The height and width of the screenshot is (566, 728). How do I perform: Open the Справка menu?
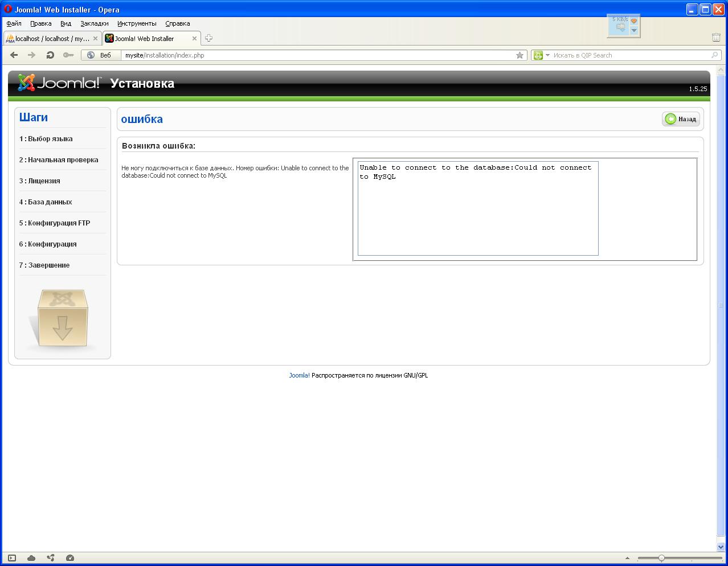[178, 23]
